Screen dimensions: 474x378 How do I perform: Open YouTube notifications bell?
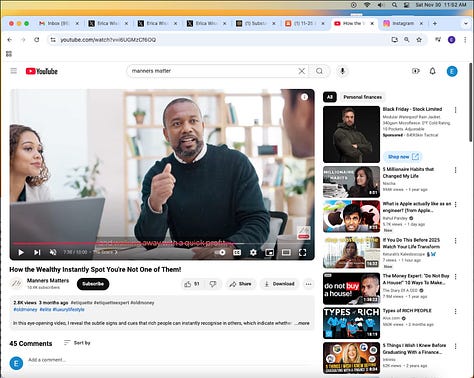tap(433, 71)
